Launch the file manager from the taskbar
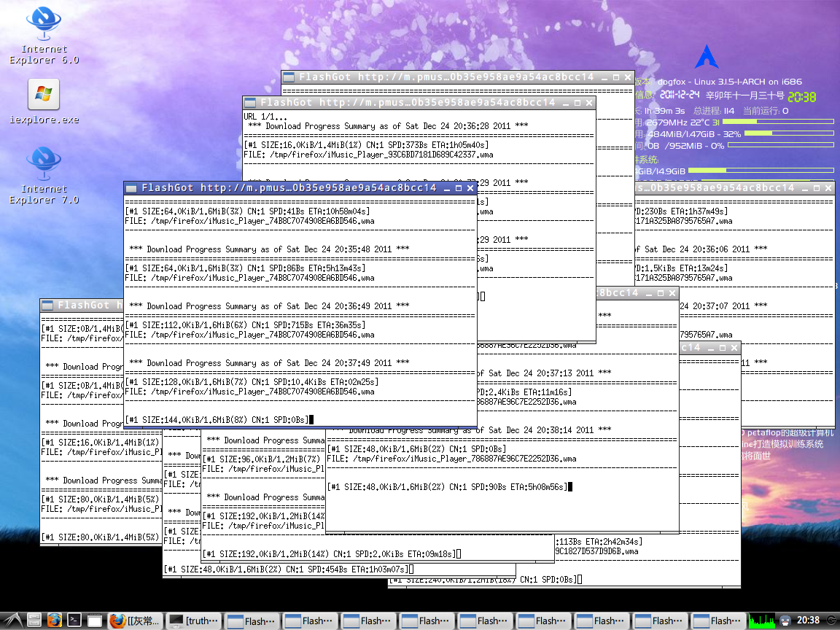The height and width of the screenshot is (630, 840). (34, 621)
